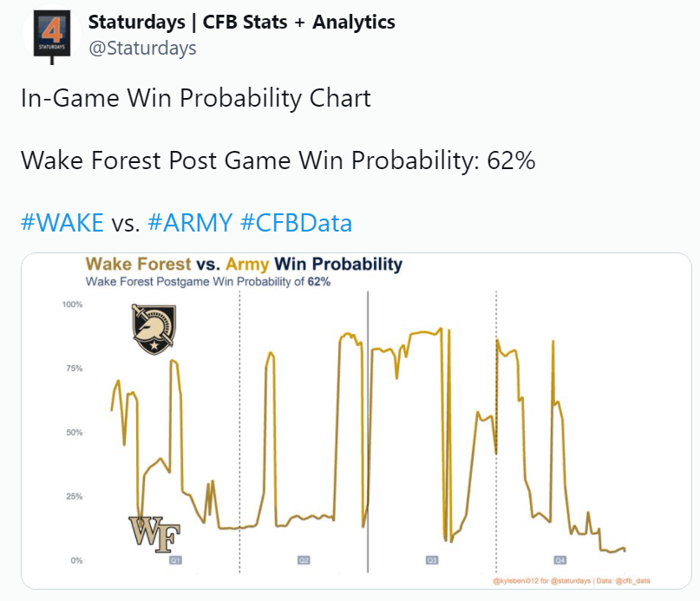Click the Wake Forest WF logo
Viewport: 700px width, 601px height.
click(154, 534)
